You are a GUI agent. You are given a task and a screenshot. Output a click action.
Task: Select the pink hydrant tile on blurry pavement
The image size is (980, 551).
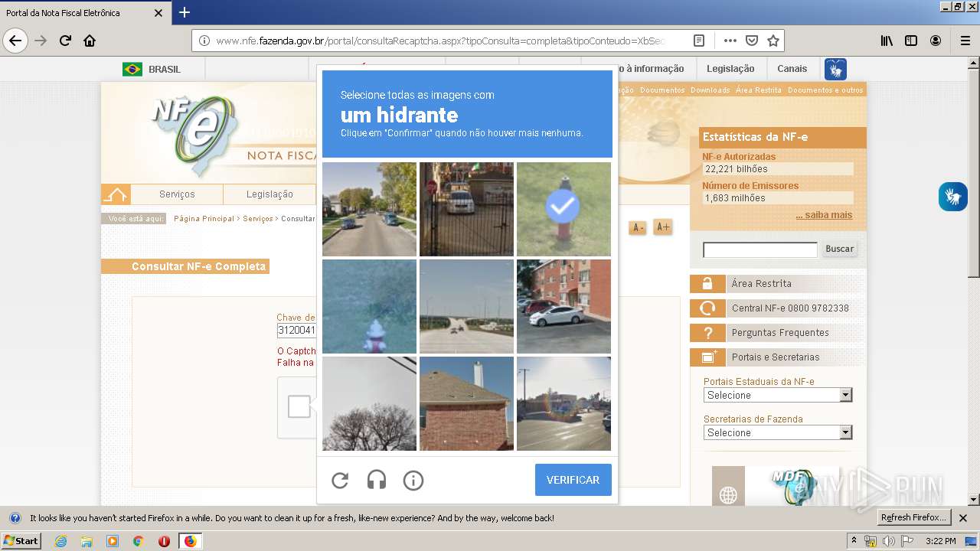369,306
